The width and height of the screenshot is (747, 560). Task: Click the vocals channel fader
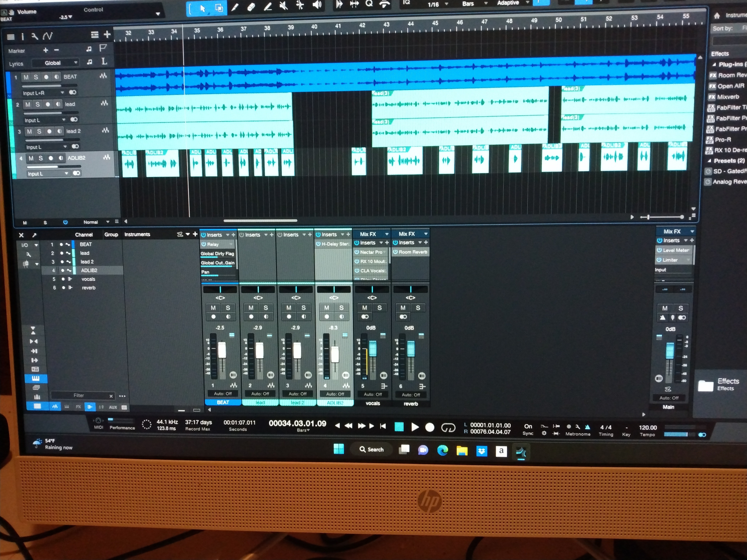pos(373,349)
